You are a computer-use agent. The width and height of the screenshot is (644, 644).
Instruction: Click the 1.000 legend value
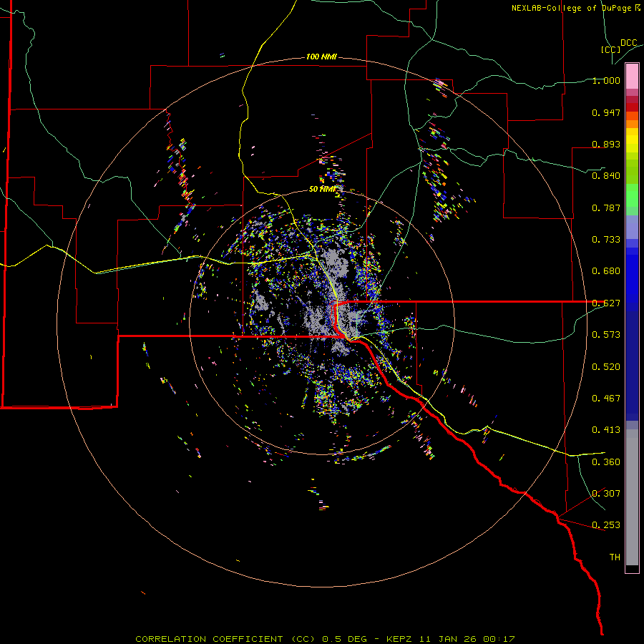tap(606, 80)
